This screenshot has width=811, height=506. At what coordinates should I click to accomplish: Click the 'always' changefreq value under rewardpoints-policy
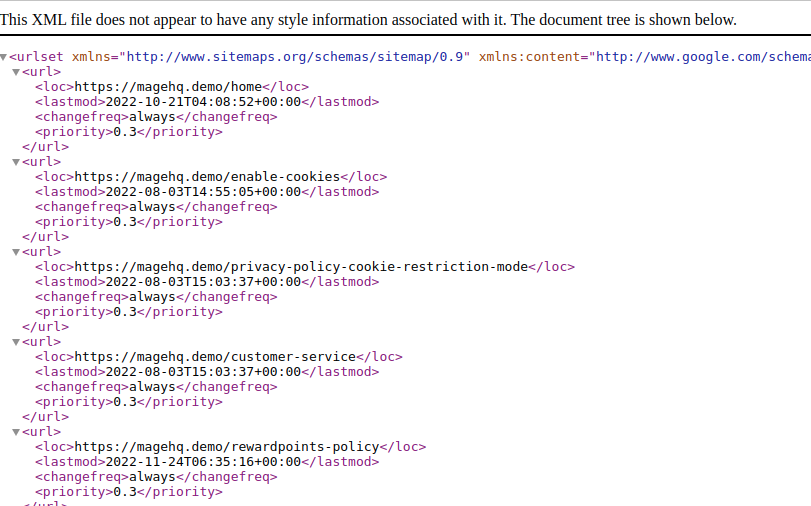(x=152, y=477)
